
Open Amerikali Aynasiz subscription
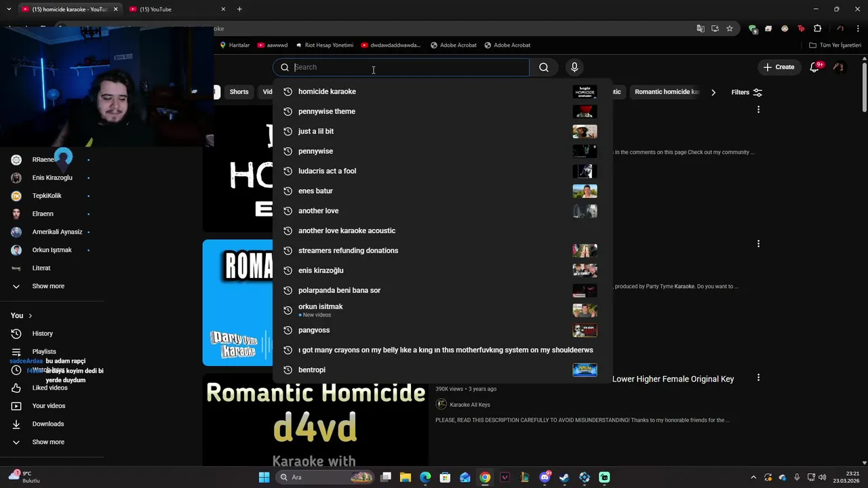click(x=52, y=232)
